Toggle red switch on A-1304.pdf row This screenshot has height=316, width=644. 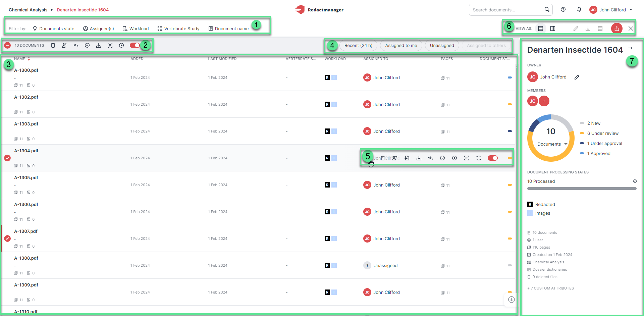tap(493, 158)
